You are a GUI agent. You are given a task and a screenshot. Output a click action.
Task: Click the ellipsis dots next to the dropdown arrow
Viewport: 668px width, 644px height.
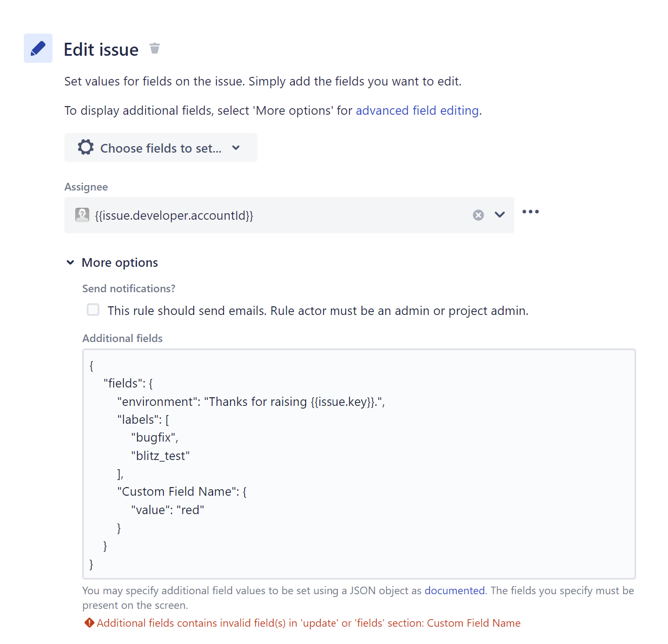(x=531, y=212)
